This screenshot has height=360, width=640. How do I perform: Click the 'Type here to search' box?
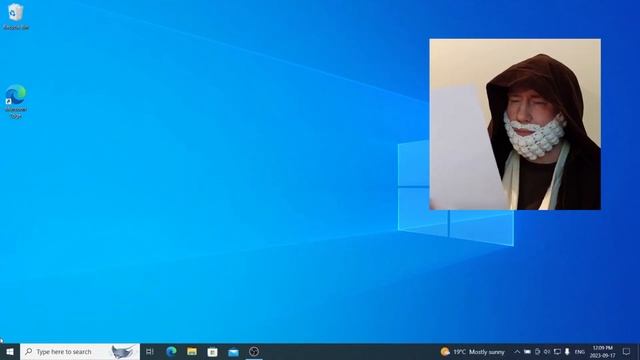(x=80, y=351)
